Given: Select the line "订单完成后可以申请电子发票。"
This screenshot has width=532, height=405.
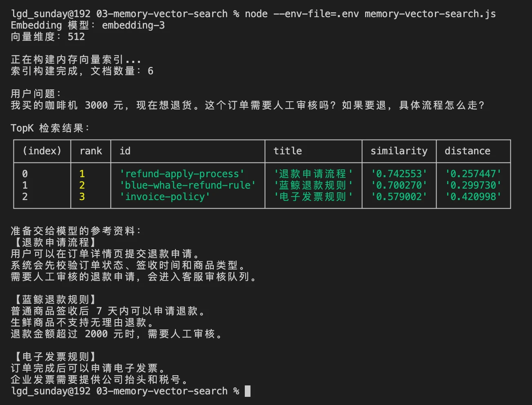Looking at the screenshot, I should [x=88, y=368].
